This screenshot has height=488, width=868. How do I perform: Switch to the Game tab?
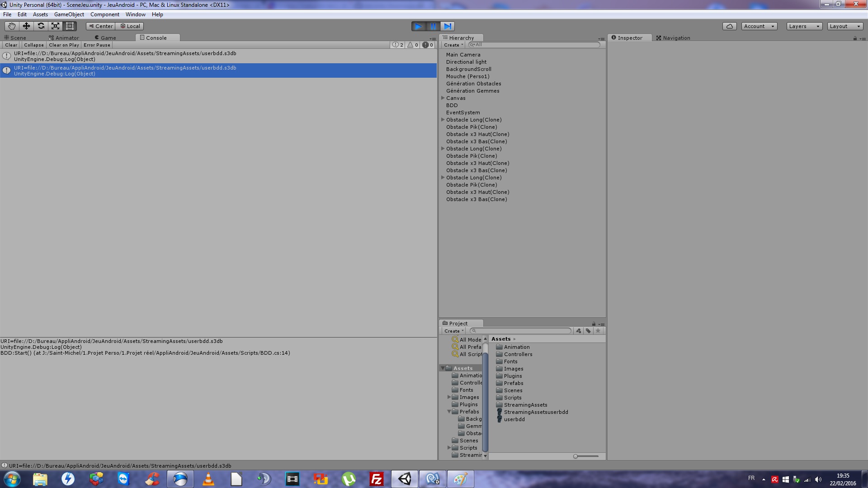coord(105,38)
